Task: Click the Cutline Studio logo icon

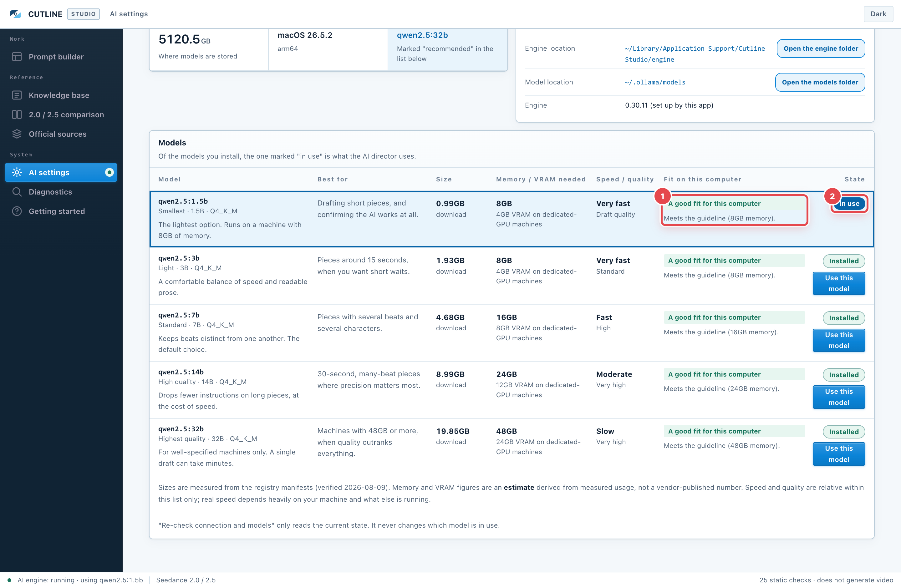Action: pos(16,14)
